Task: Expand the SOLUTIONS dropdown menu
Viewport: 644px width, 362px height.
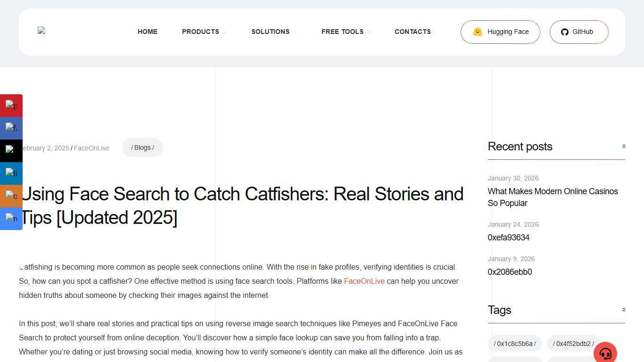Action: 270,32
